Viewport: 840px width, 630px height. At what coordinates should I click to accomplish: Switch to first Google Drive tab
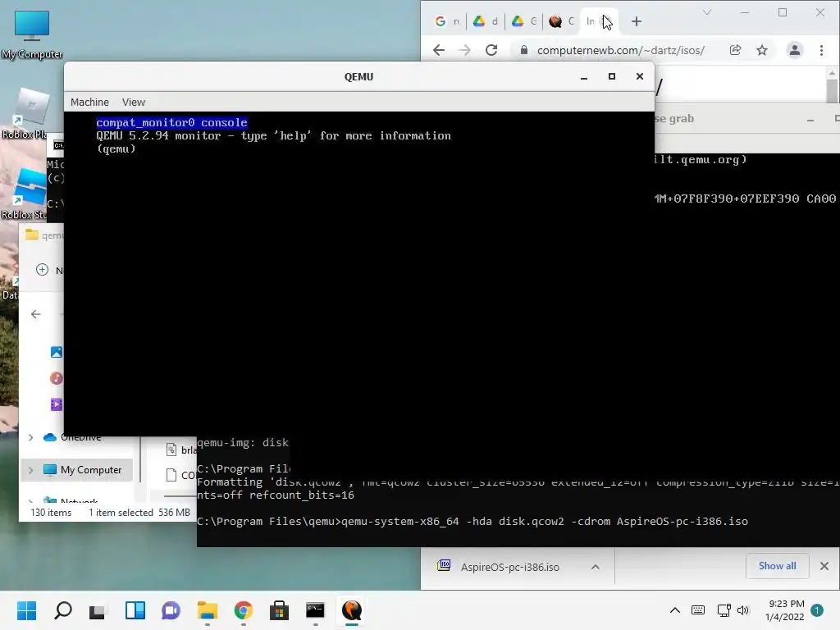tap(486, 21)
